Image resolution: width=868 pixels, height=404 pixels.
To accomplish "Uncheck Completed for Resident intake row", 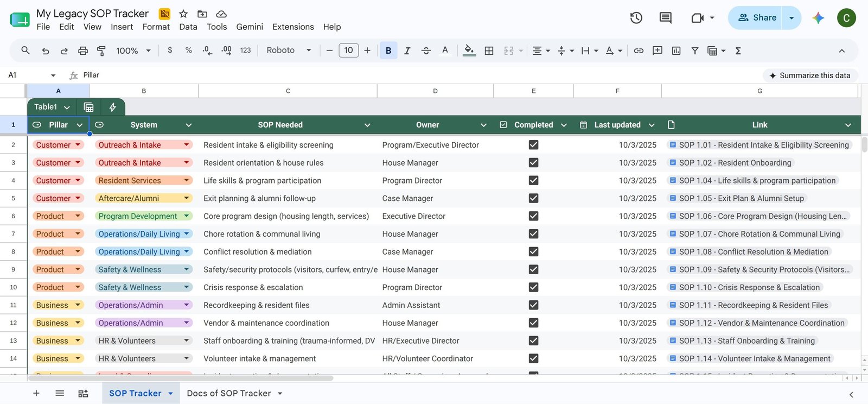I will (x=533, y=145).
